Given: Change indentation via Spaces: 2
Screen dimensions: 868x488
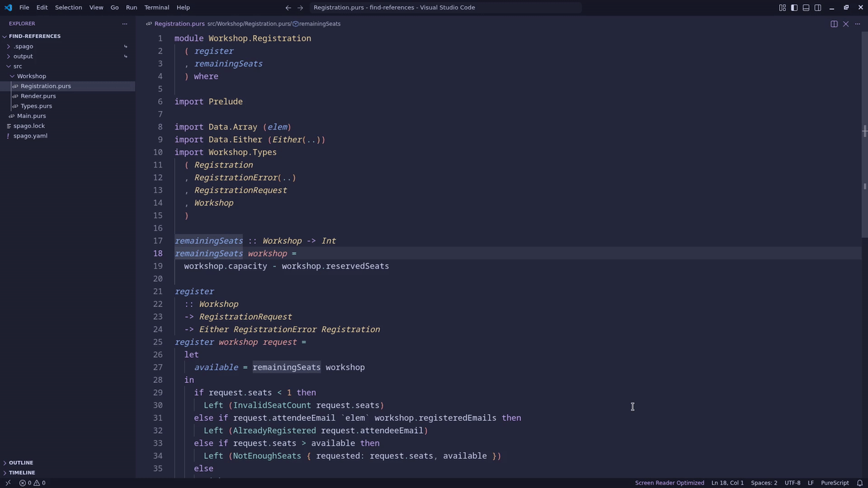Looking at the screenshot, I should 764,483.
